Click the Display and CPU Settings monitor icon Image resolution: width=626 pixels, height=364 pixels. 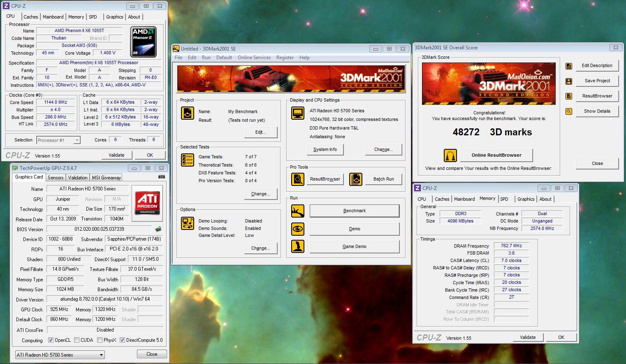(298, 113)
